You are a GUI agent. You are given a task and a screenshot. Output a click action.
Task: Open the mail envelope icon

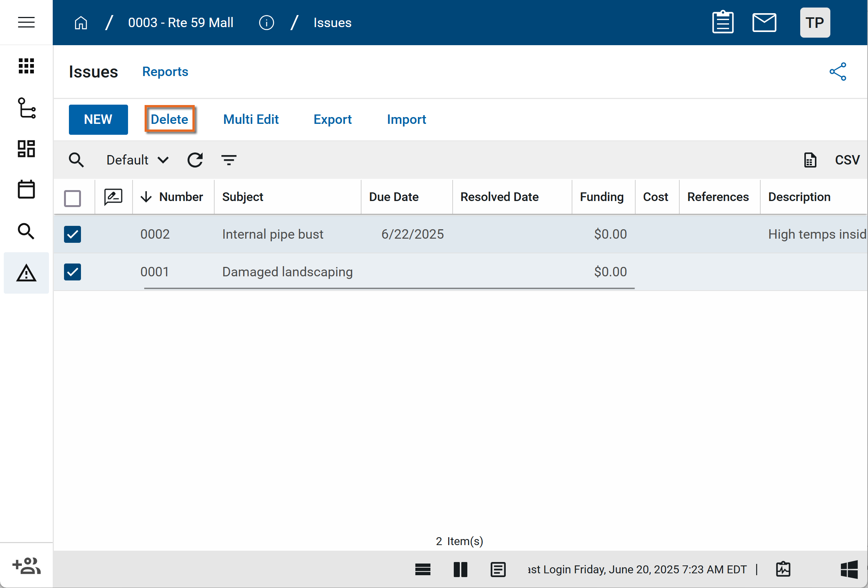coord(764,23)
